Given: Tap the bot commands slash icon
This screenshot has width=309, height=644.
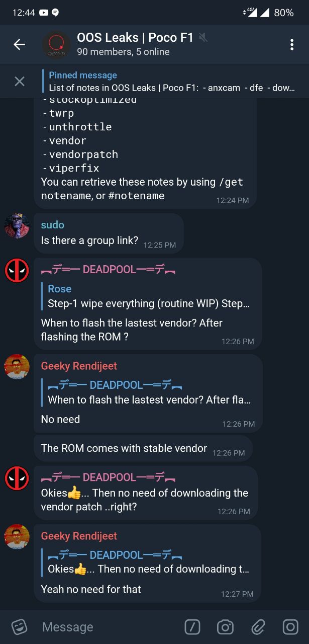Looking at the screenshot, I should (x=192, y=627).
